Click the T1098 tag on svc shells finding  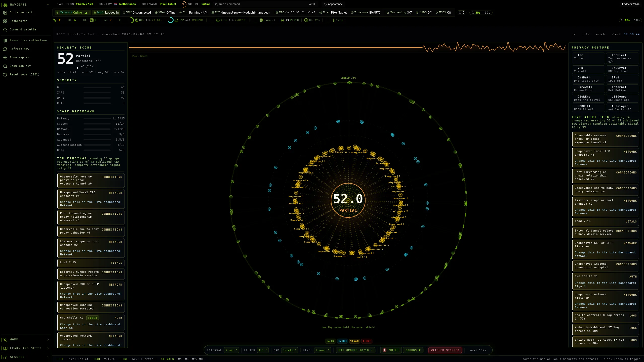coord(92,318)
